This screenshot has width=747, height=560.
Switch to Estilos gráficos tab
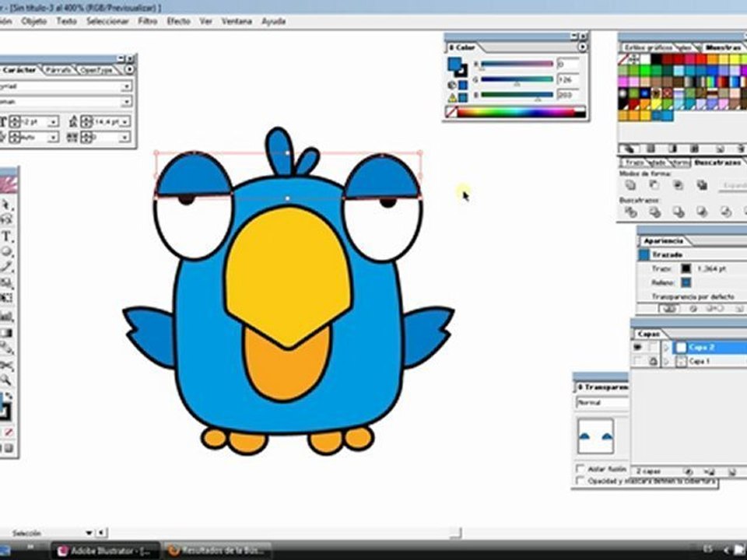[648, 47]
